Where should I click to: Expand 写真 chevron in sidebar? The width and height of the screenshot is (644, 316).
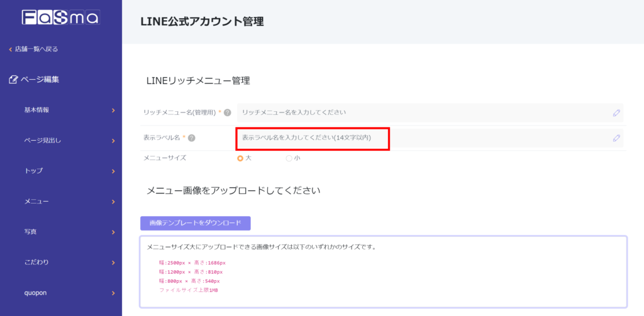[113, 232]
